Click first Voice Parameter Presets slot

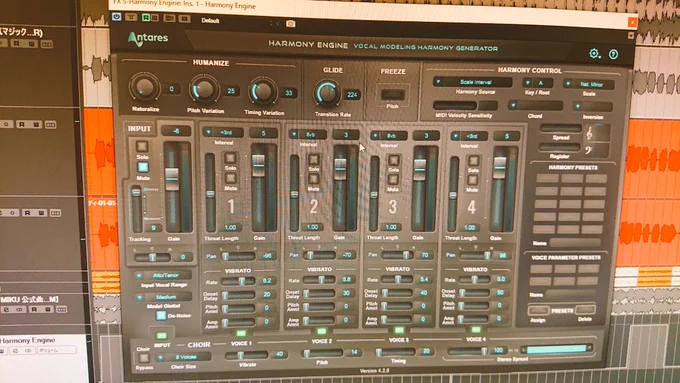(x=541, y=269)
